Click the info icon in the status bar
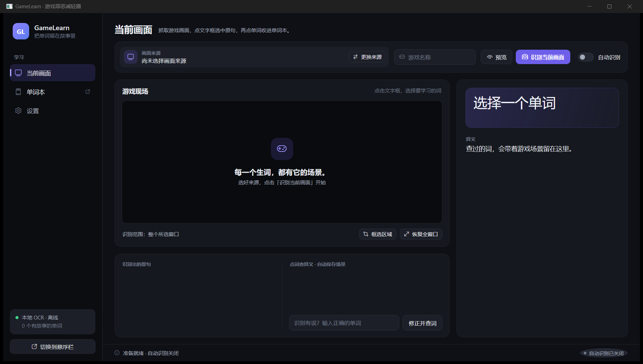Screen dimensions: 643x364 click(117, 353)
